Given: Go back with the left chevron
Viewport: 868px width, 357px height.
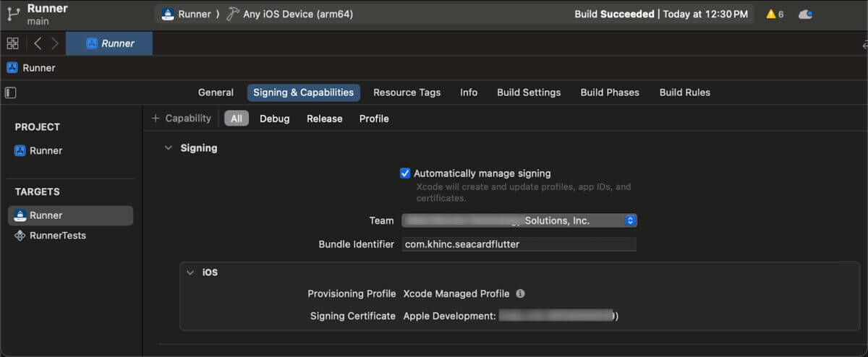Looking at the screenshot, I should pos(38,43).
